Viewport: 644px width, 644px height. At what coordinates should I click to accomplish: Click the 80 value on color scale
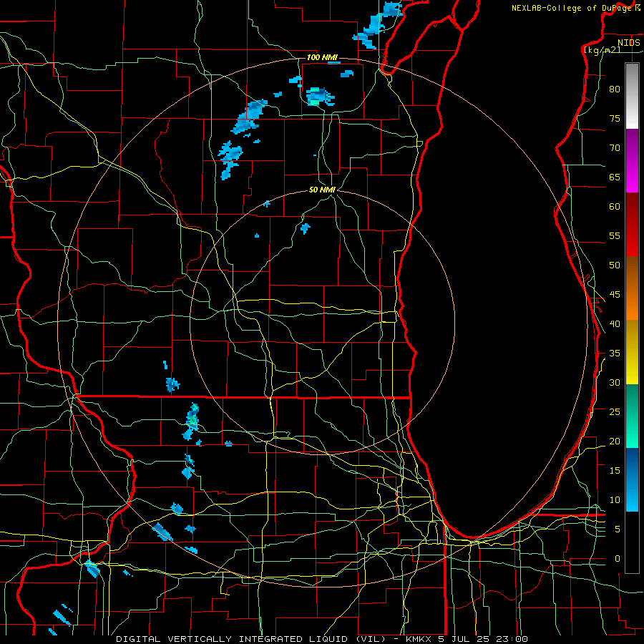(615, 89)
